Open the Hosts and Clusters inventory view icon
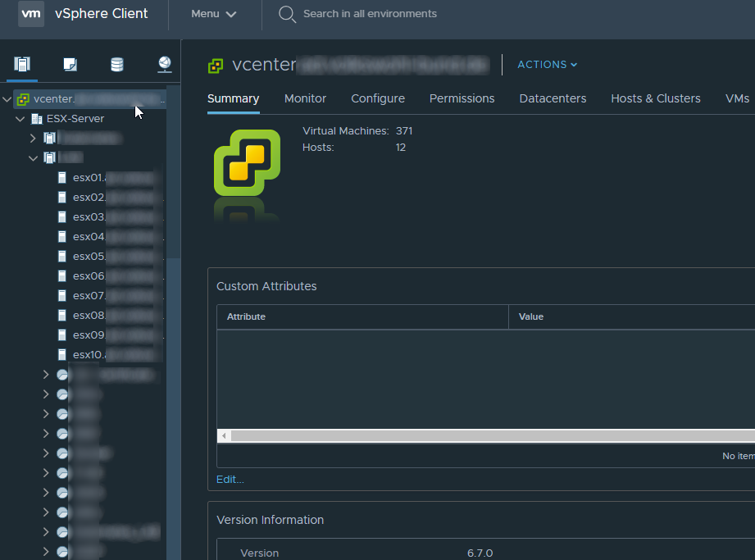The height and width of the screenshot is (560, 755). (22, 64)
